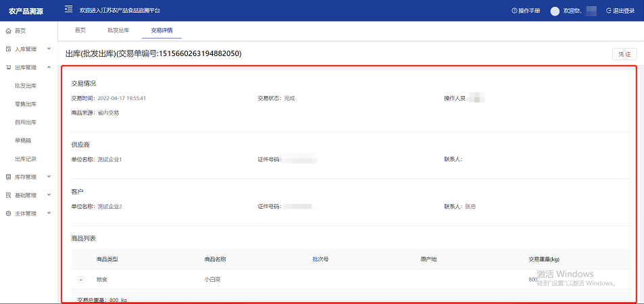The image size is (644, 304).
Task: Click the 入库管理 warehouse-in icon
Action: (x=8, y=49)
